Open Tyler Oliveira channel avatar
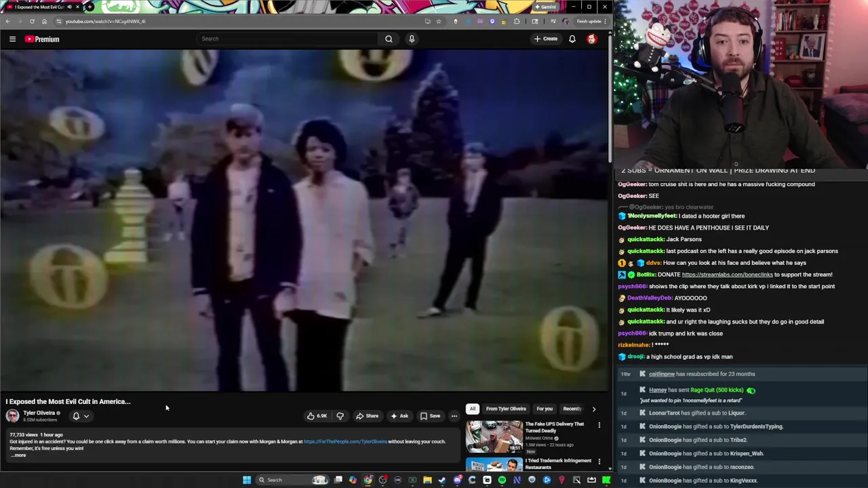Image resolution: width=868 pixels, height=488 pixels. (x=13, y=415)
